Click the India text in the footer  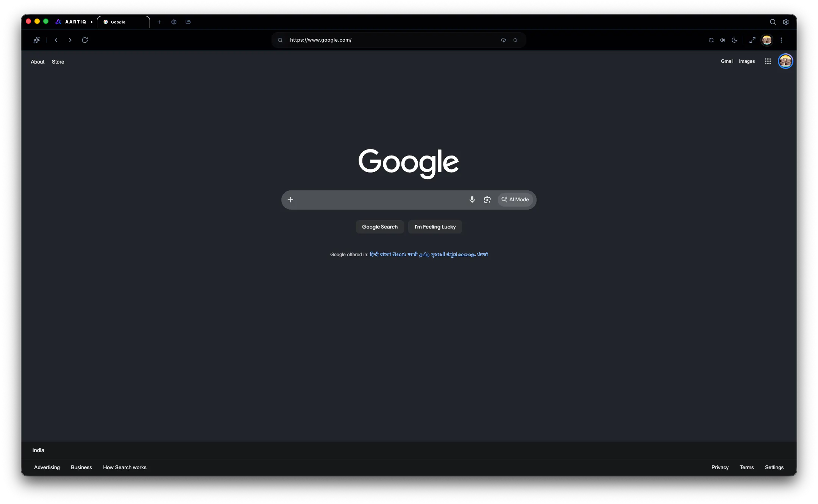(38, 450)
